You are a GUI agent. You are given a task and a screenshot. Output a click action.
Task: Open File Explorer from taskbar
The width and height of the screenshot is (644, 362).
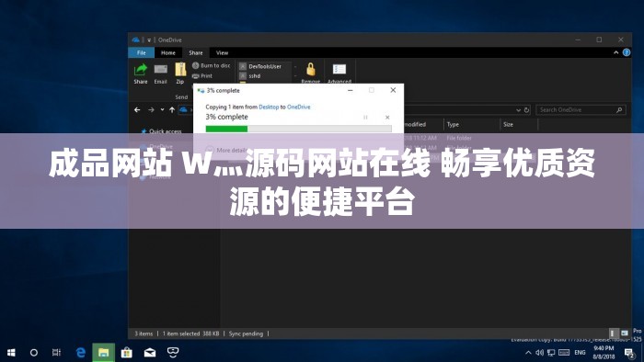tap(103, 353)
